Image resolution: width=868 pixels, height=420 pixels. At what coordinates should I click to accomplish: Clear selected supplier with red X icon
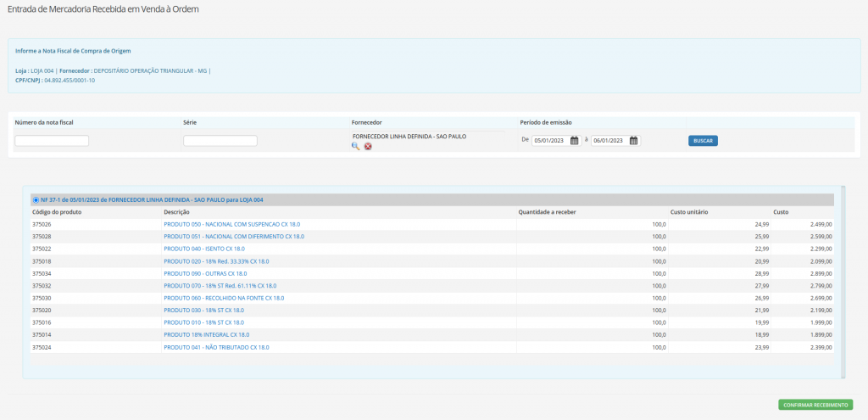pos(368,146)
